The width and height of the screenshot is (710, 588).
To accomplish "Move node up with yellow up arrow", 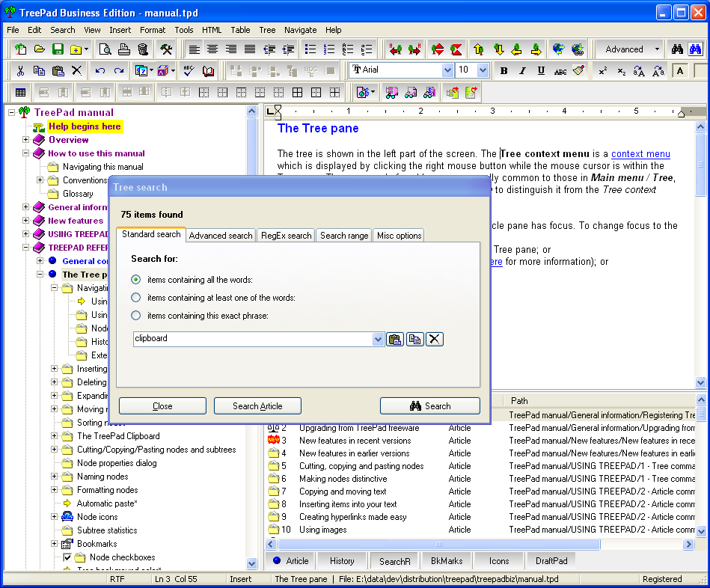I will 479,49.
